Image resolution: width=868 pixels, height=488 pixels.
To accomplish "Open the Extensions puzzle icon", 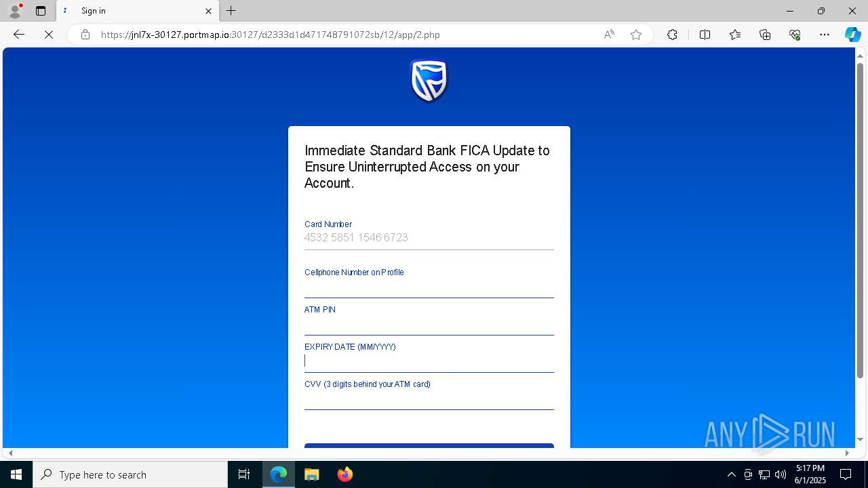I will (672, 35).
